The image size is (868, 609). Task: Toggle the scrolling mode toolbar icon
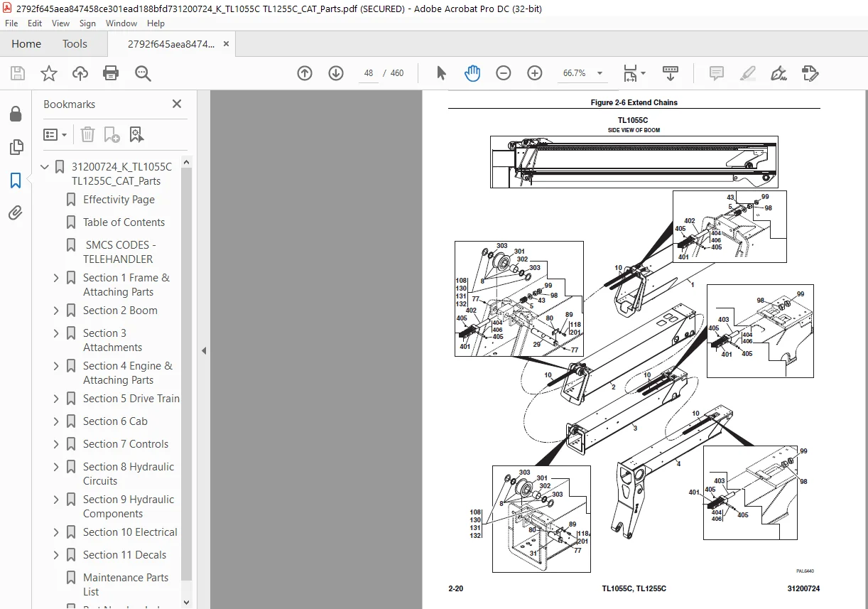point(671,73)
